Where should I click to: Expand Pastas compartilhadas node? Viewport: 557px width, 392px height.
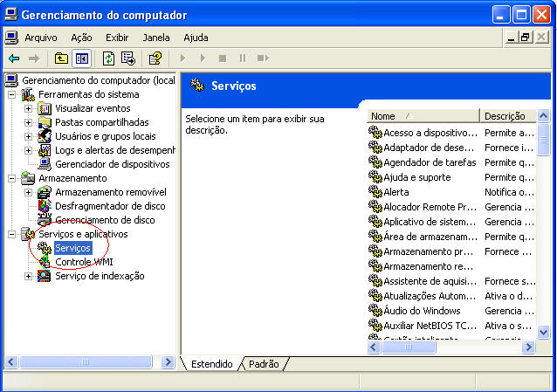(29, 122)
